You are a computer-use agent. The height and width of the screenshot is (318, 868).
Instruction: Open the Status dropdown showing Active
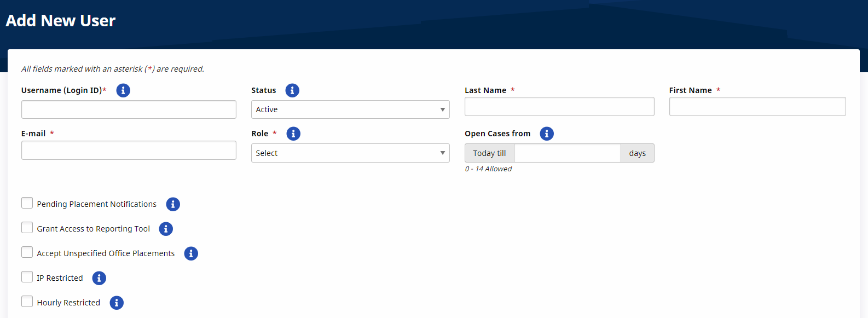click(350, 109)
